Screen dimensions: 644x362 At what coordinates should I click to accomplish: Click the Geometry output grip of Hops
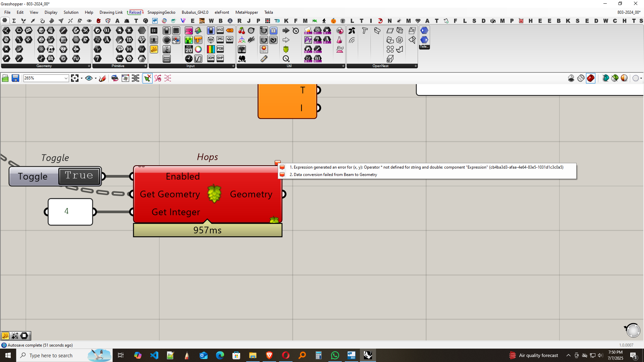pyautogui.click(x=284, y=194)
